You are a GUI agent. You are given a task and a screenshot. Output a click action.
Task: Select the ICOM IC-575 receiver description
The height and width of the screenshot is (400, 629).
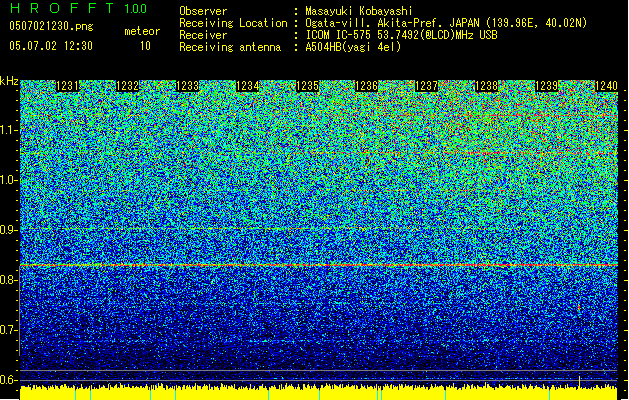pyautogui.click(x=401, y=35)
